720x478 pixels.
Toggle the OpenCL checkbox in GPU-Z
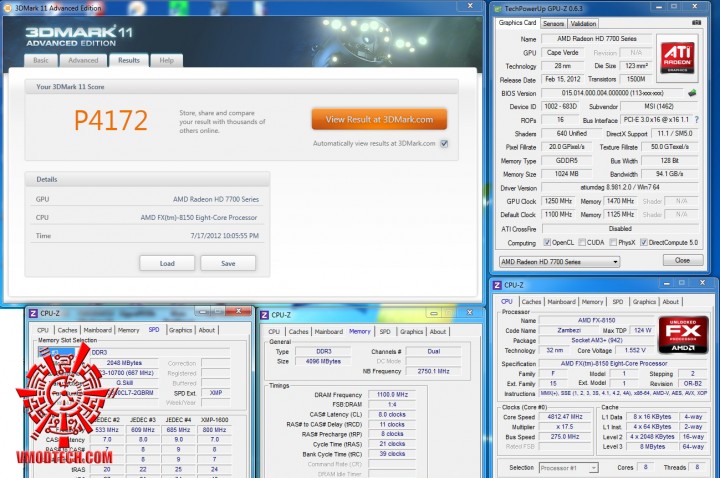(546, 242)
